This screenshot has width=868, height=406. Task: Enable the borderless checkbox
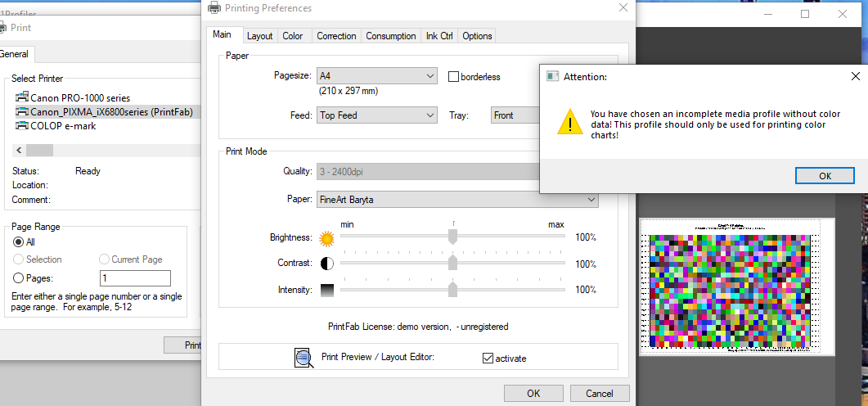(x=454, y=77)
